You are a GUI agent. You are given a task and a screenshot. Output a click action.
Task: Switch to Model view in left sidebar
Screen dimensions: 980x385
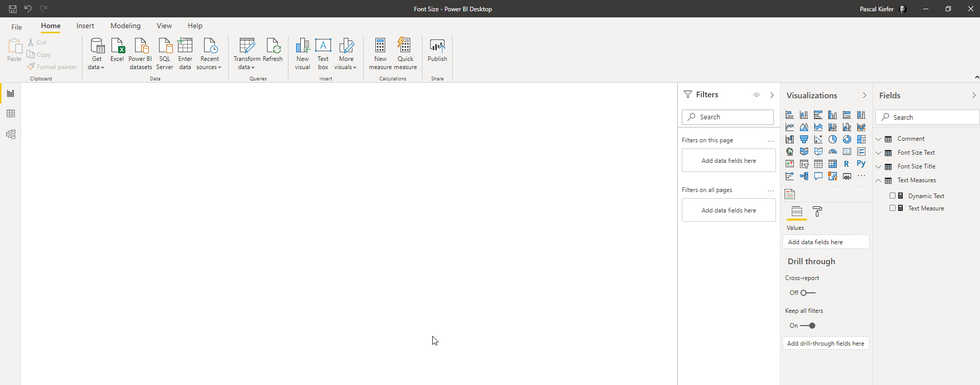click(11, 134)
